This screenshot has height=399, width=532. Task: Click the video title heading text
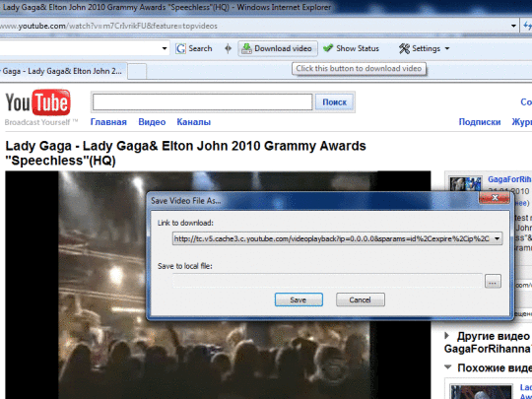[185, 153]
